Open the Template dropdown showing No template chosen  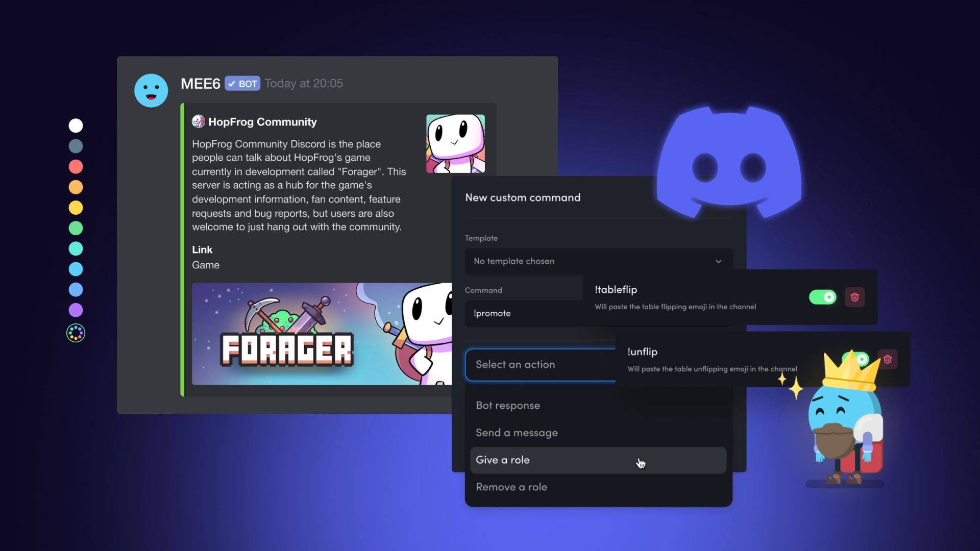pyautogui.click(x=597, y=261)
